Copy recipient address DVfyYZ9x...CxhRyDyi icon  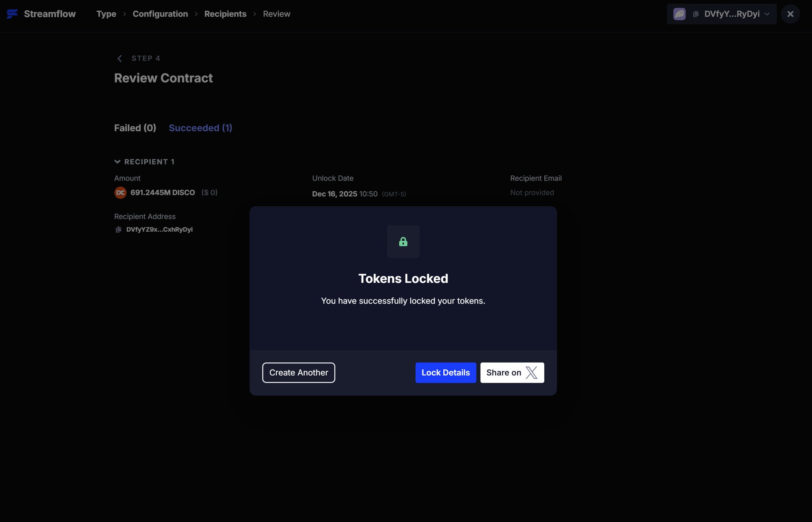pyautogui.click(x=118, y=230)
